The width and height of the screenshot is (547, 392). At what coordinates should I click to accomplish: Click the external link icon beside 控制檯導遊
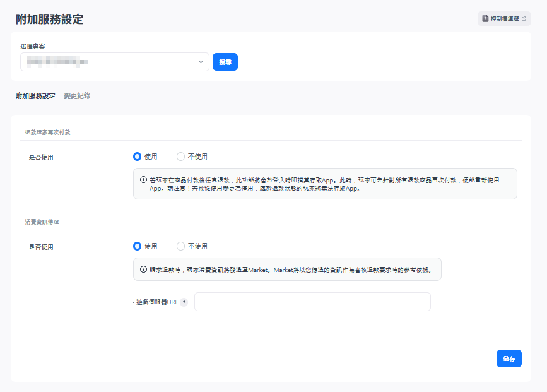point(524,19)
